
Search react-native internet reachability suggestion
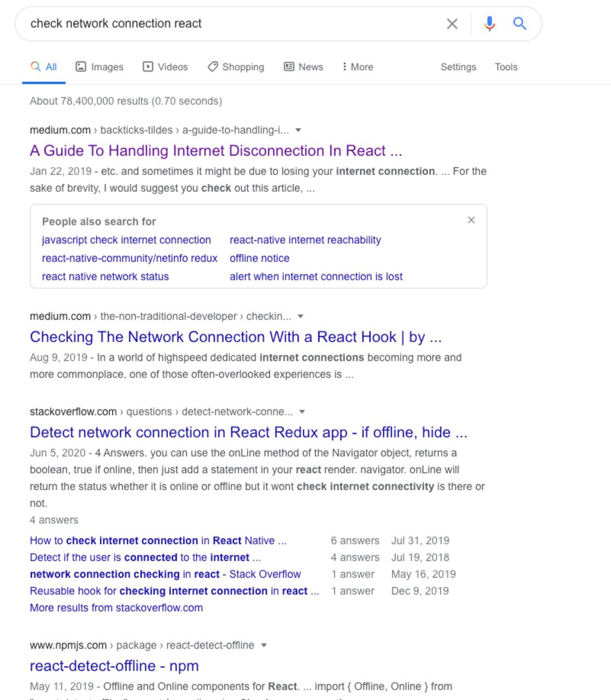click(305, 240)
